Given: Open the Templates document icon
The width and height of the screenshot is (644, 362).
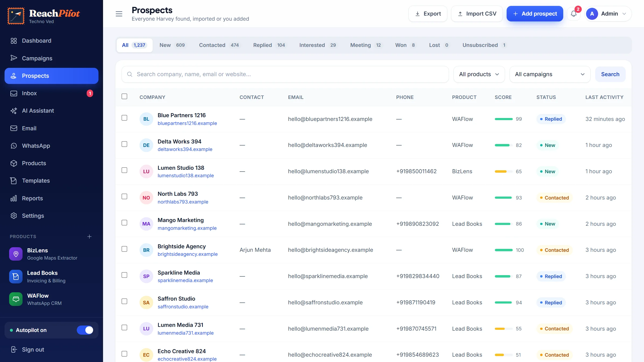Looking at the screenshot, I should click(x=14, y=181).
